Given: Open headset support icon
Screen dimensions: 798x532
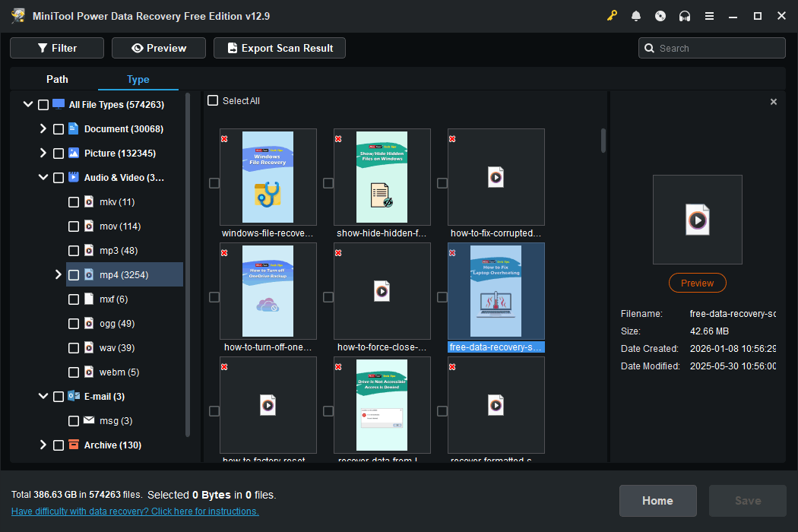Looking at the screenshot, I should tap(685, 16).
